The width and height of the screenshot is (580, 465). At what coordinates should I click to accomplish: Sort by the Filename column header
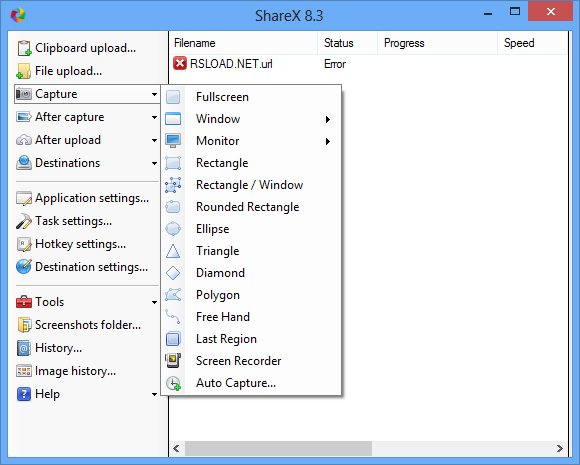[x=243, y=43]
